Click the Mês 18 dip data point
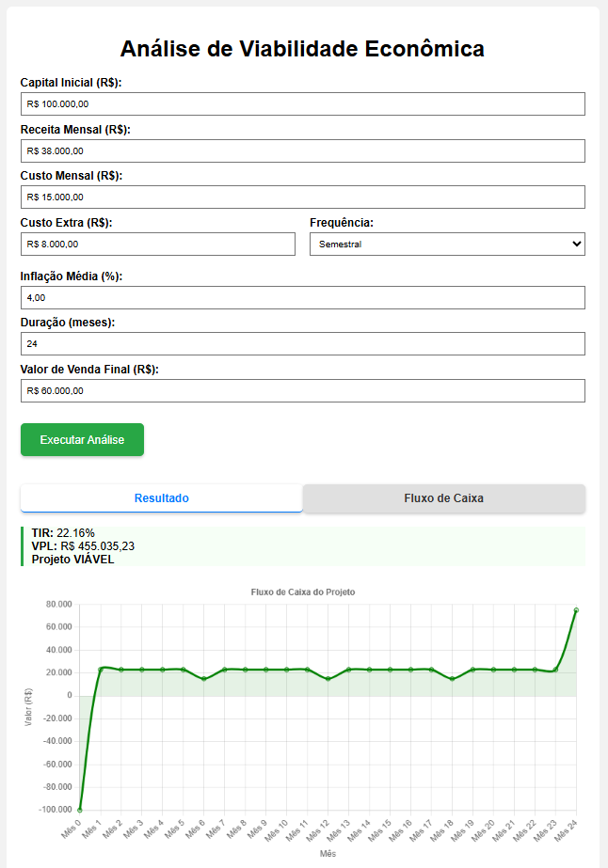The height and width of the screenshot is (868, 608). [x=452, y=679]
